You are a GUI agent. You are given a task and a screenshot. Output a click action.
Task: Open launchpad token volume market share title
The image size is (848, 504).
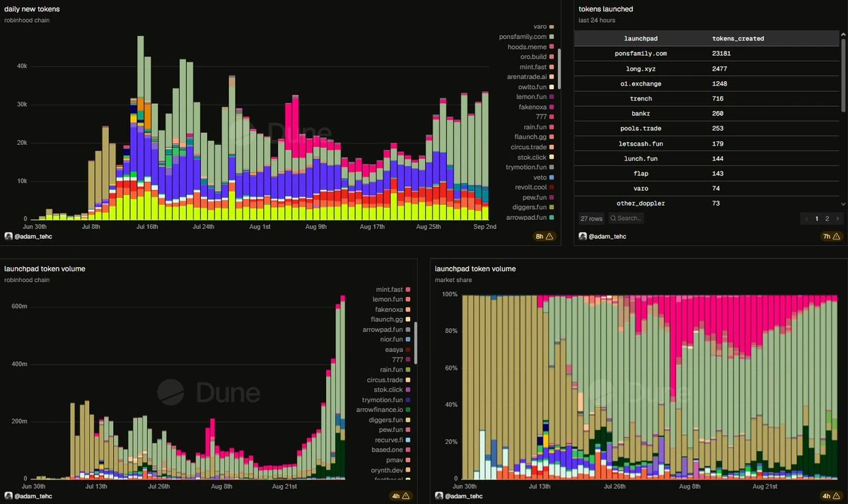pos(475,269)
